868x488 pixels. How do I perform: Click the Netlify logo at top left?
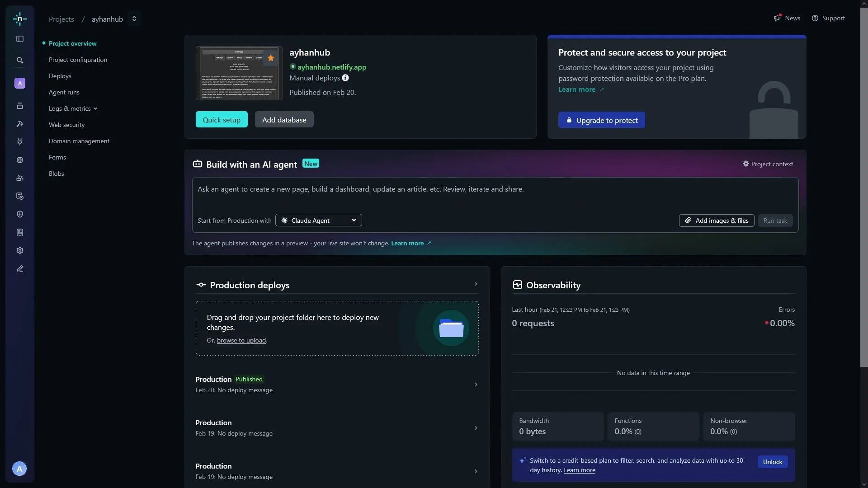click(19, 19)
